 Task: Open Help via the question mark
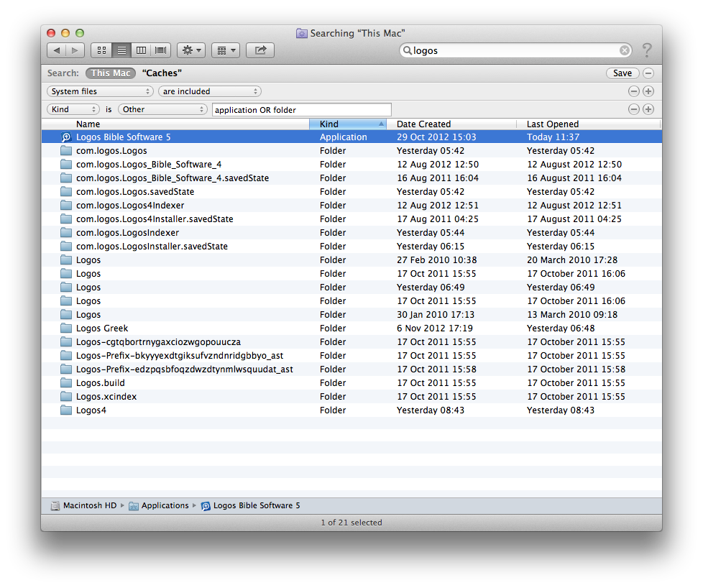[646, 50]
